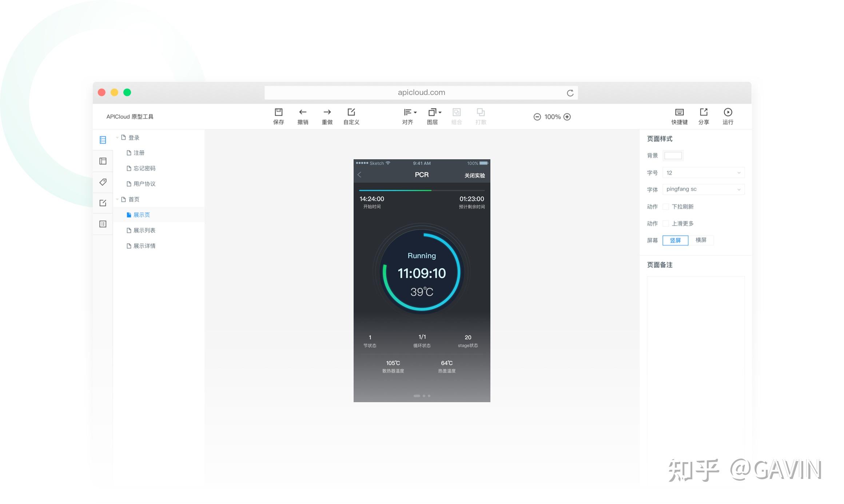Open the font size (字号) dropdown
This screenshot has height=504, width=844.
pos(703,173)
